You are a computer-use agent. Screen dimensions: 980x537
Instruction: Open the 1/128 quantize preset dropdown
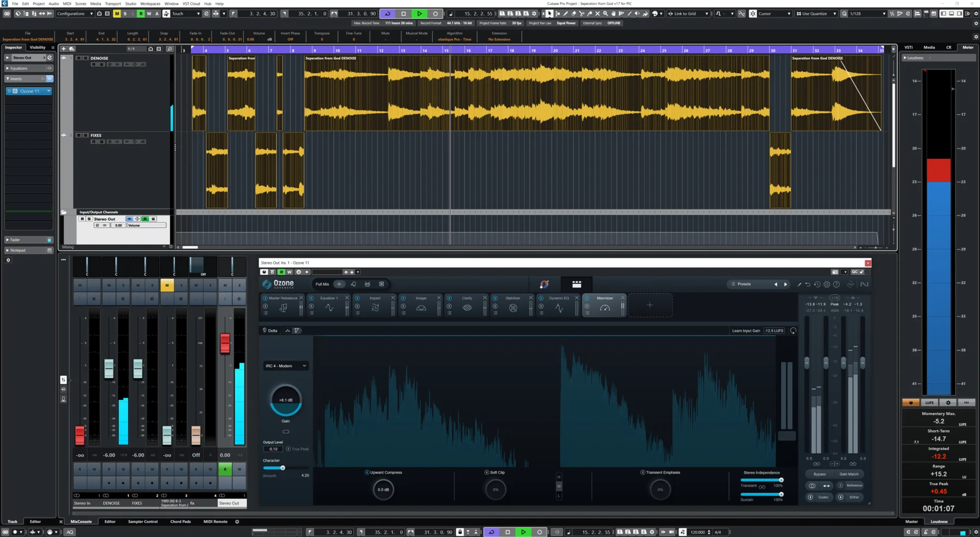pyautogui.click(x=867, y=14)
